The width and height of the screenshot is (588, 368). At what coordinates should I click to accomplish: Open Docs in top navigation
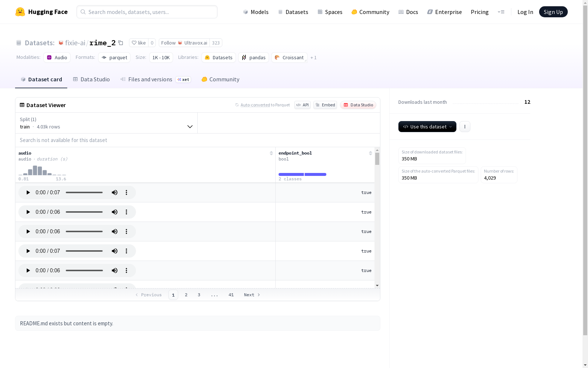[408, 12]
